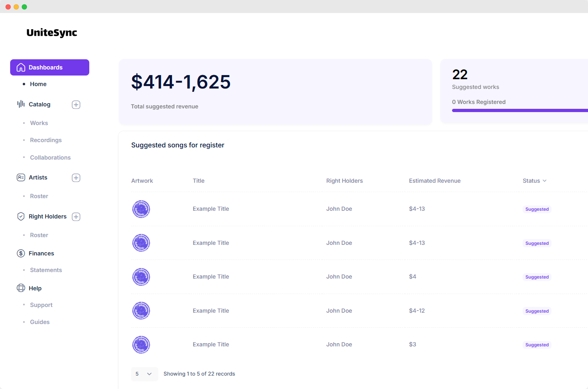The height and width of the screenshot is (389, 588).
Task: Select the Right Holders shield icon
Action: tap(21, 216)
